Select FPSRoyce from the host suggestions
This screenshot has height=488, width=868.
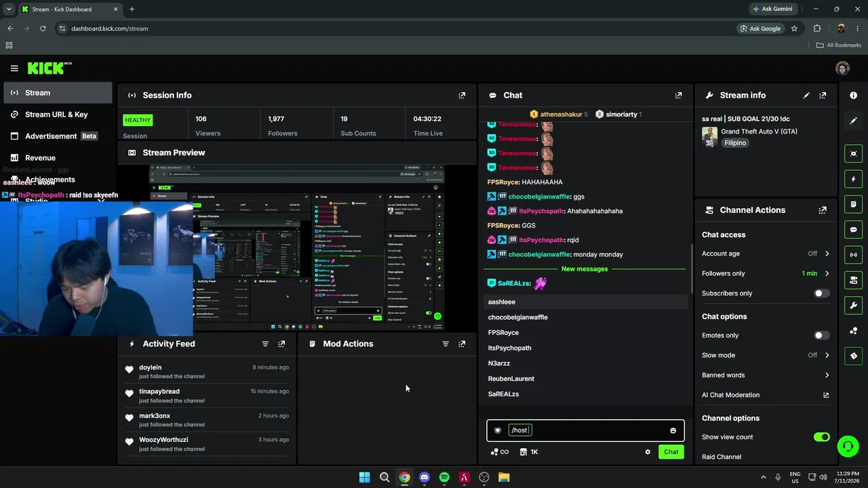(x=587, y=333)
